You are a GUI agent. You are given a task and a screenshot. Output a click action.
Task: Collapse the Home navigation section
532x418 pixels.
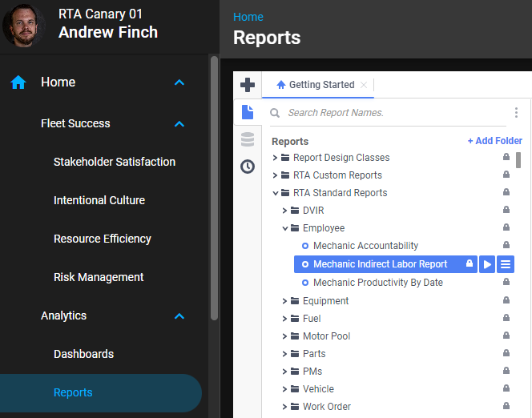[179, 82]
